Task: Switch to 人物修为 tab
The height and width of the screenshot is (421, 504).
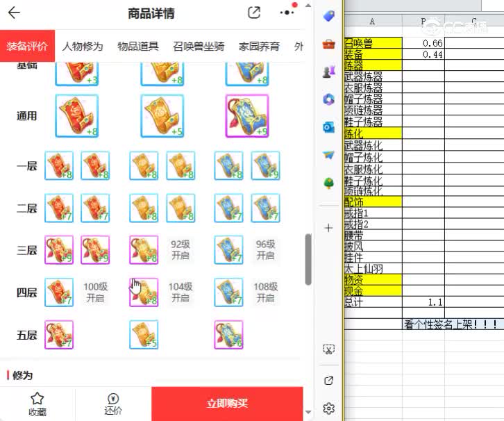Action: (83, 47)
